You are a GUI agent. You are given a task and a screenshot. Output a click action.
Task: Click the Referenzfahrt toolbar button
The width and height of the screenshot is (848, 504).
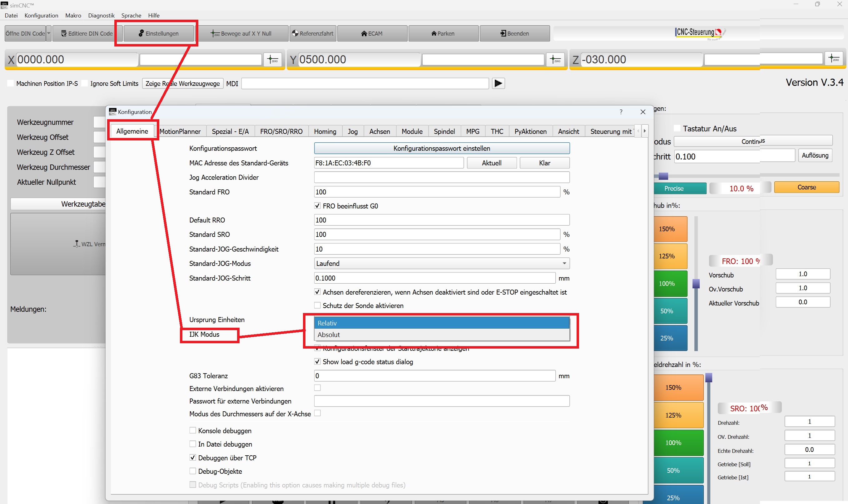click(x=313, y=33)
